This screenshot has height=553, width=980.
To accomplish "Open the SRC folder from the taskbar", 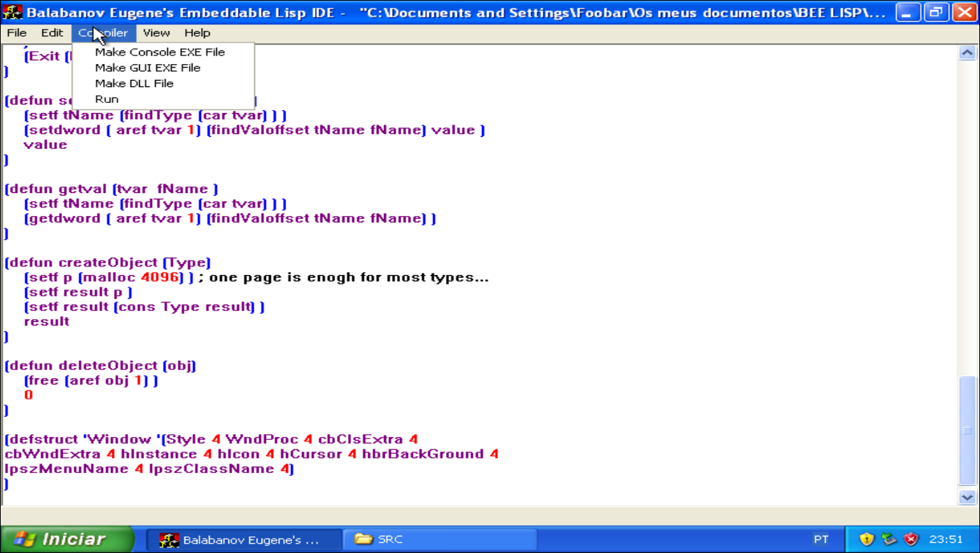I will (x=440, y=539).
